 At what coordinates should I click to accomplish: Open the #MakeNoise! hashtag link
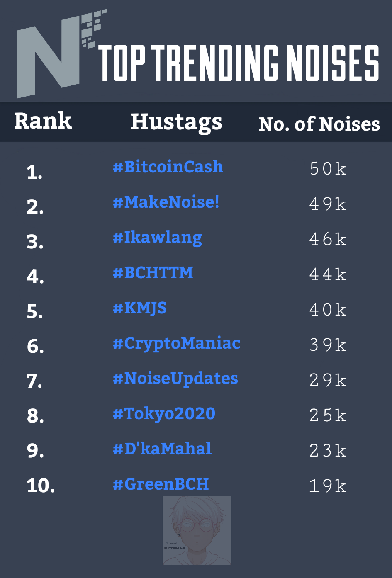166,202
